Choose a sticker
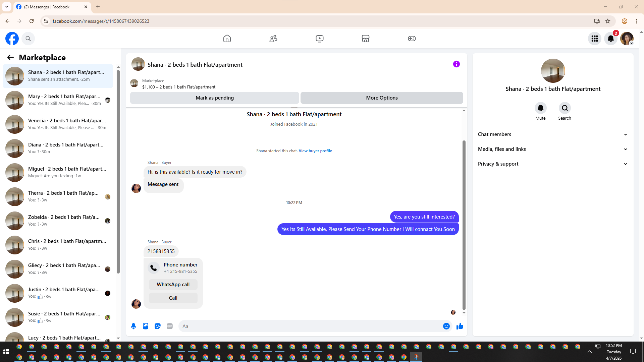 click(x=158, y=326)
